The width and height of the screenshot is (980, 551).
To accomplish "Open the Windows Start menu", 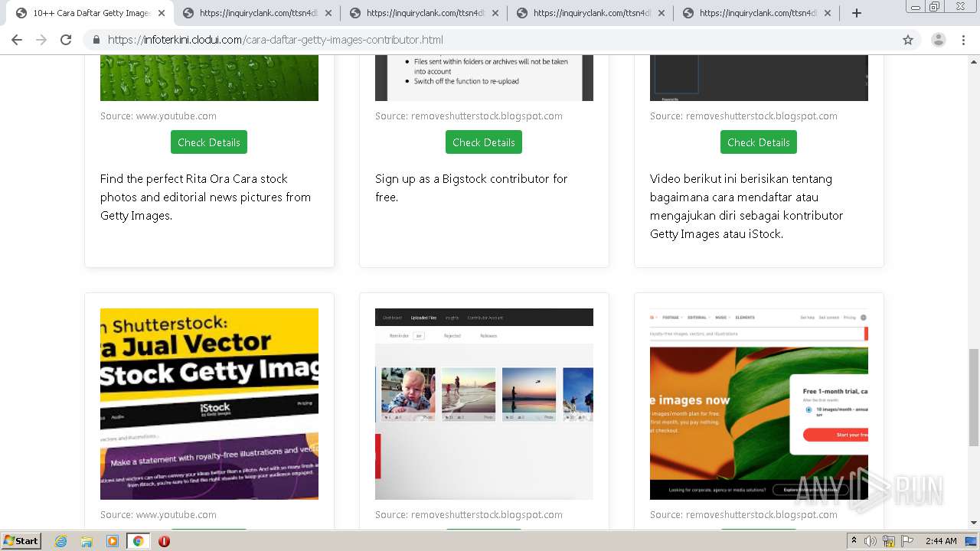I will pos(21,541).
